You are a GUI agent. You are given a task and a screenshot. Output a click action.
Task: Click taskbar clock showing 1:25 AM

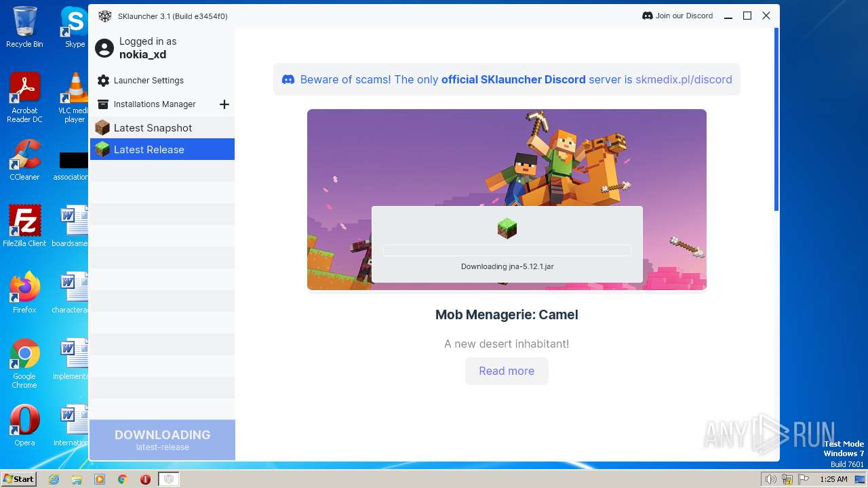(x=833, y=479)
